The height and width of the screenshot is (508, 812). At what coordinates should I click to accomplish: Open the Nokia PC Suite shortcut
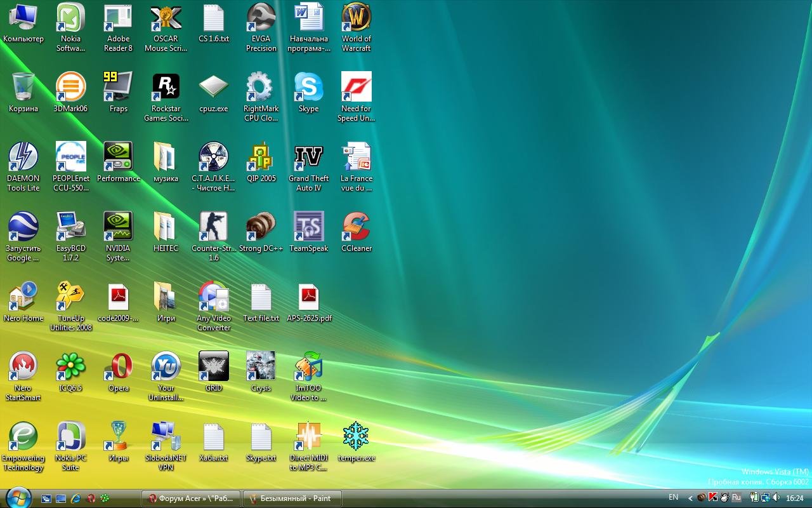(71, 436)
